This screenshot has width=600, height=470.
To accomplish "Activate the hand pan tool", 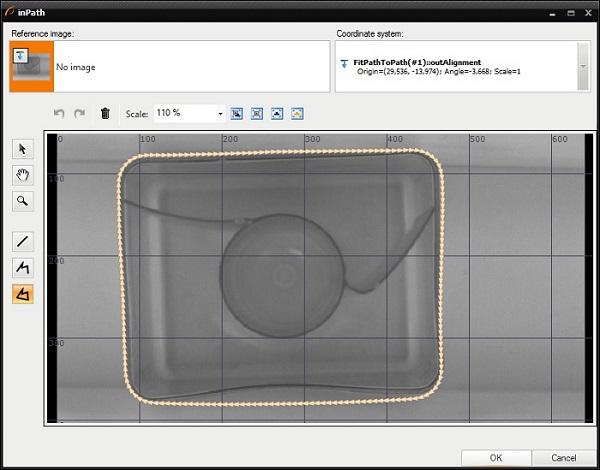I will tap(22, 175).
